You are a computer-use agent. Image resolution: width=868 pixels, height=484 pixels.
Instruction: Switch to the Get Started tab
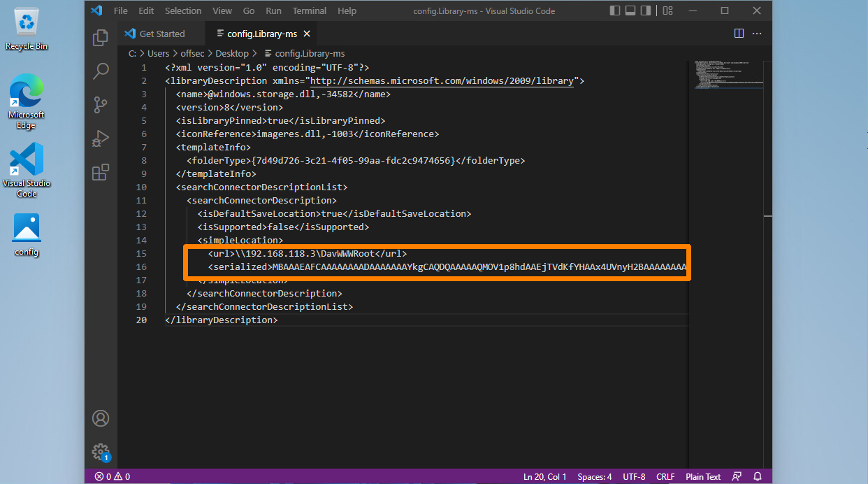[x=161, y=34]
